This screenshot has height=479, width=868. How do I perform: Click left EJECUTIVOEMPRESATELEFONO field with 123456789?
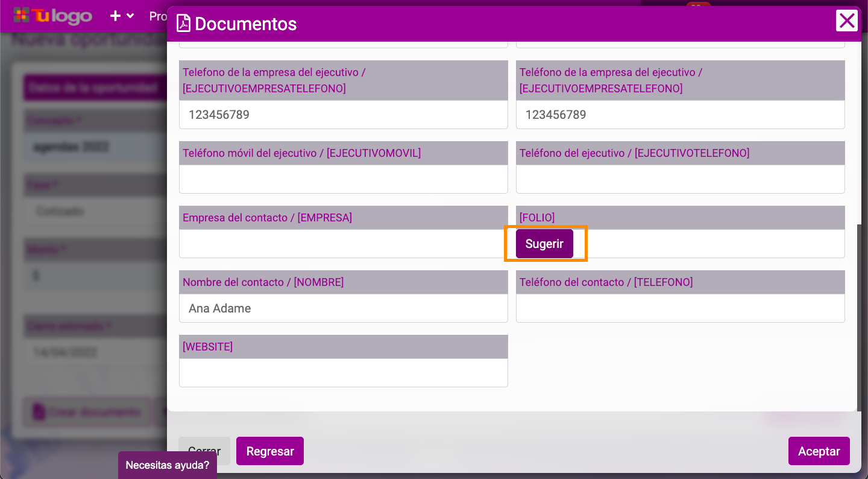tap(344, 115)
